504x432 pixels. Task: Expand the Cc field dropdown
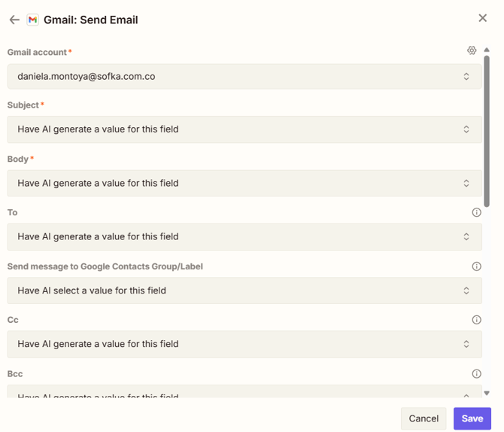tap(244, 344)
